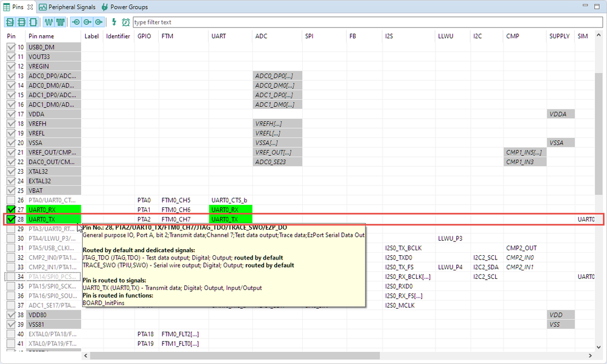The width and height of the screenshot is (607, 364).
Task: Toggle the pin 38 VDD80 checkbox
Action: pos(11,315)
